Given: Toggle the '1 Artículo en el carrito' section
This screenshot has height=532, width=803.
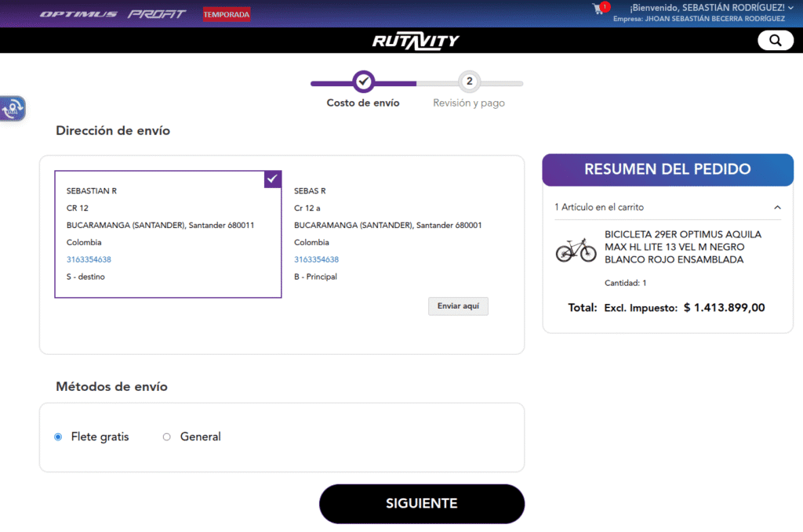Looking at the screenshot, I should point(599,208).
